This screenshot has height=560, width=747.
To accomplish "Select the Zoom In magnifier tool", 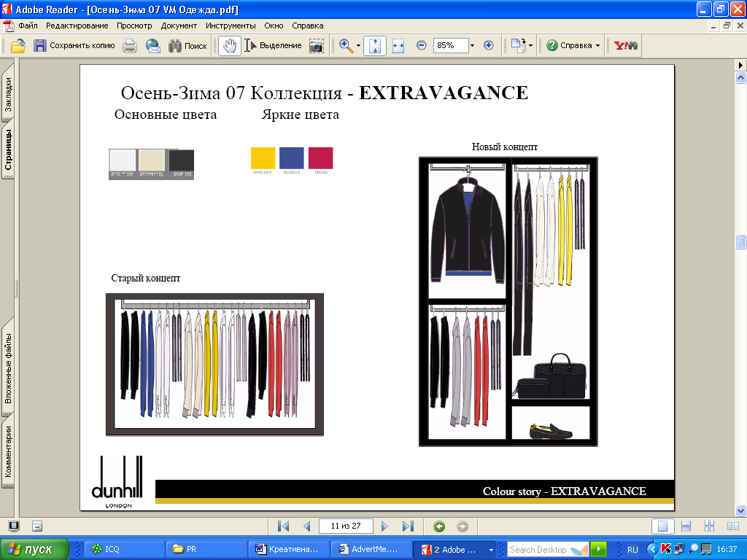I will coord(346,46).
